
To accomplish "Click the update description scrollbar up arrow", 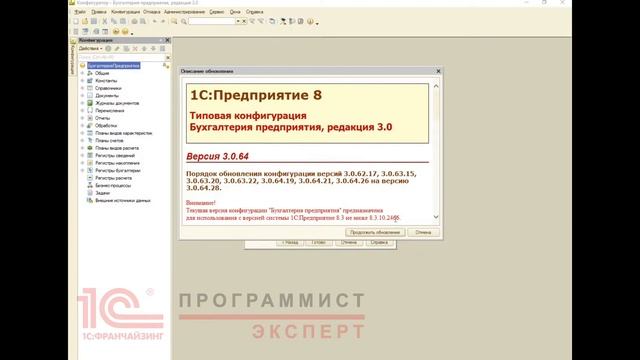I will pos(436,86).
